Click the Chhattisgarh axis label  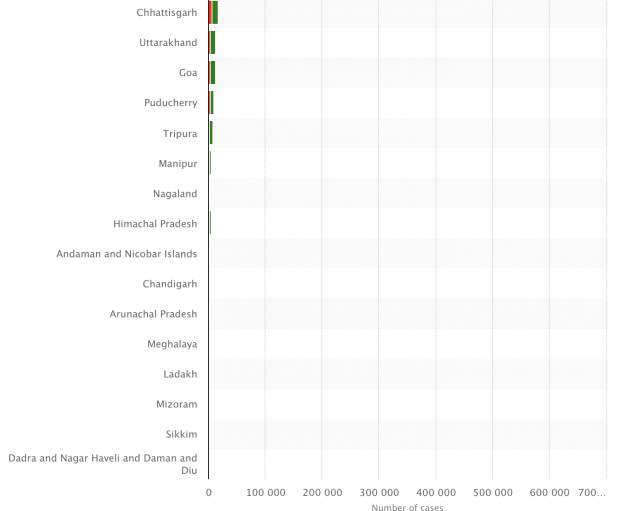coord(167,13)
